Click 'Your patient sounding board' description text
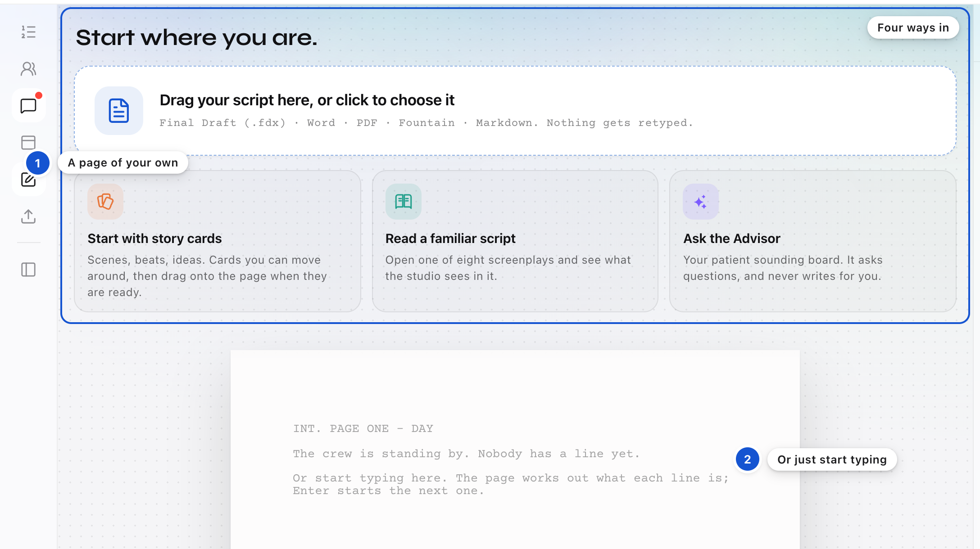Image resolution: width=980 pixels, height=549 pixels. (783, 268)
